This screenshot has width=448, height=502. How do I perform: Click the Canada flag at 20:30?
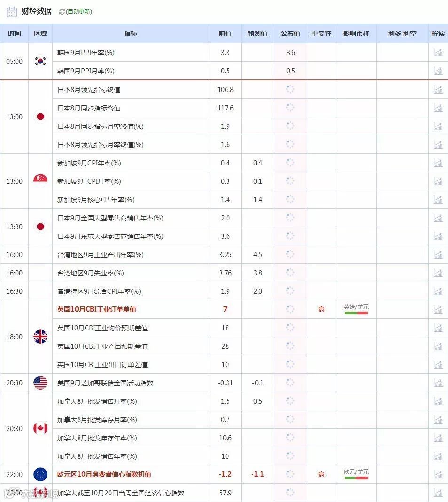(x=40, y=428)
